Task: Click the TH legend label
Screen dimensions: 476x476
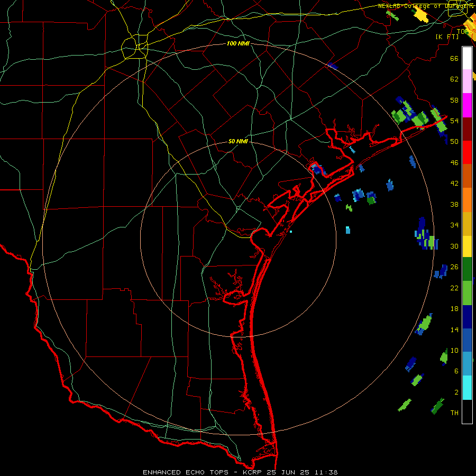Action: [454, 413]
